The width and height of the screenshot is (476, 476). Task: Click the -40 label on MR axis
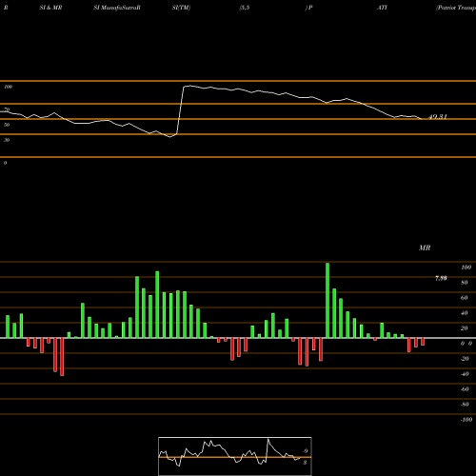pyautogui.click(x=465, y=374)
